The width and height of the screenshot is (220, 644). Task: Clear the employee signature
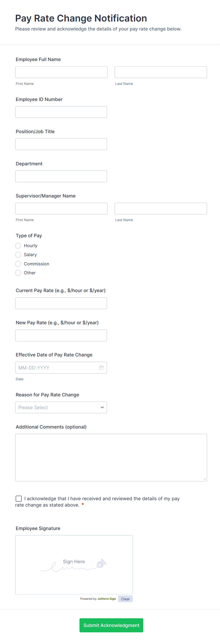pos(125,599)
